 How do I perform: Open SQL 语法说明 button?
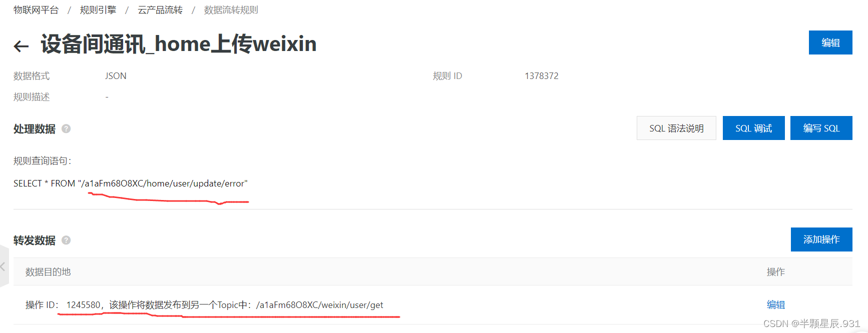pos(676,128)
